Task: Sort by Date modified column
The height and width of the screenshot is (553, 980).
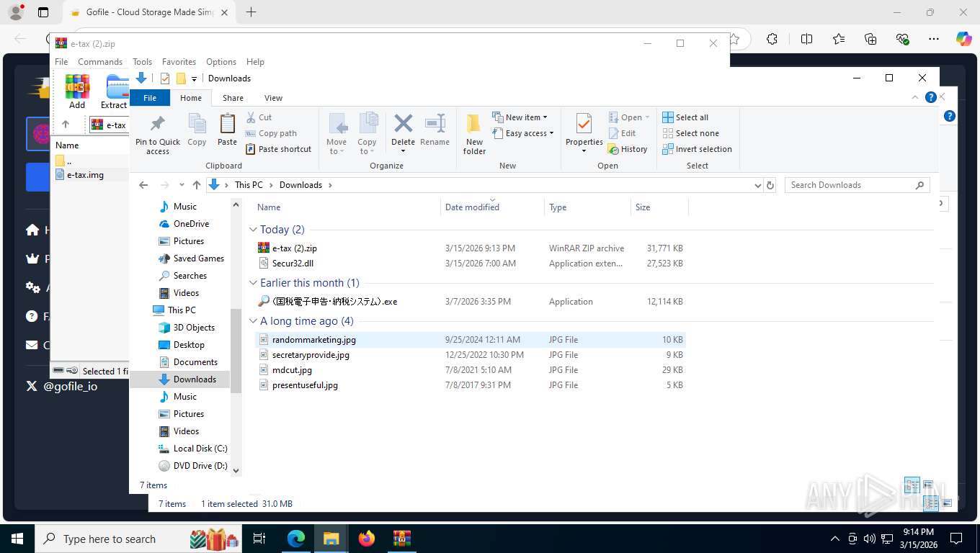Action: pyautogui.click(x=492, y=207)
